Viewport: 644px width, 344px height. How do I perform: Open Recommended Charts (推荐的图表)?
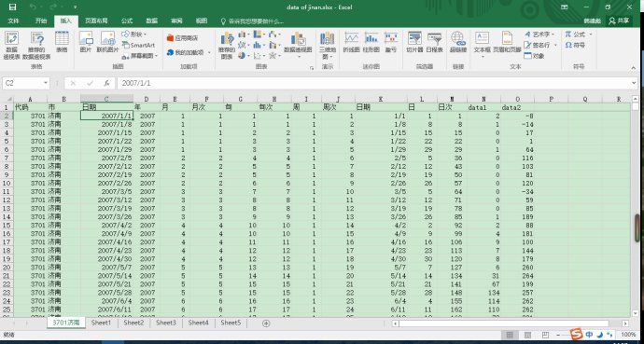click(227, 45)
